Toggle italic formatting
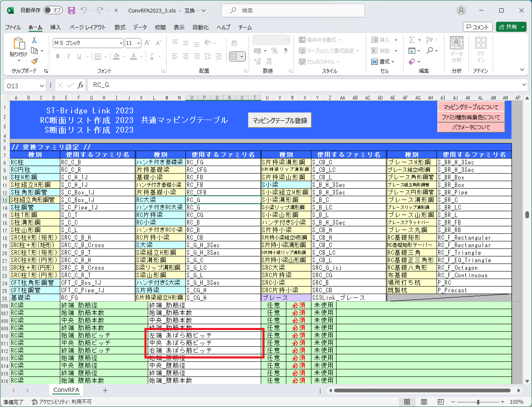This screenshot has height=407, width=532. point(68,56)
